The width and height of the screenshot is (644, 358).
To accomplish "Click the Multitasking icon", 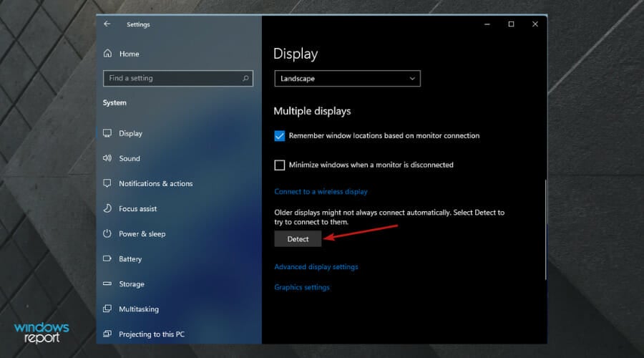I will point(107,309).
